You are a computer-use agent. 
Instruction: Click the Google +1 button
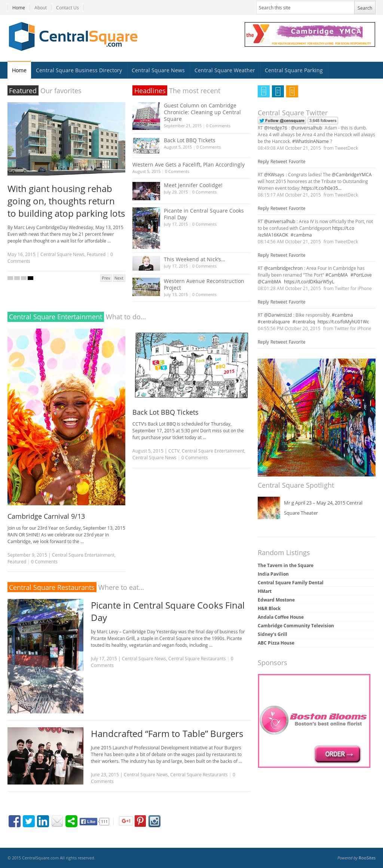[x=126, y=821]
